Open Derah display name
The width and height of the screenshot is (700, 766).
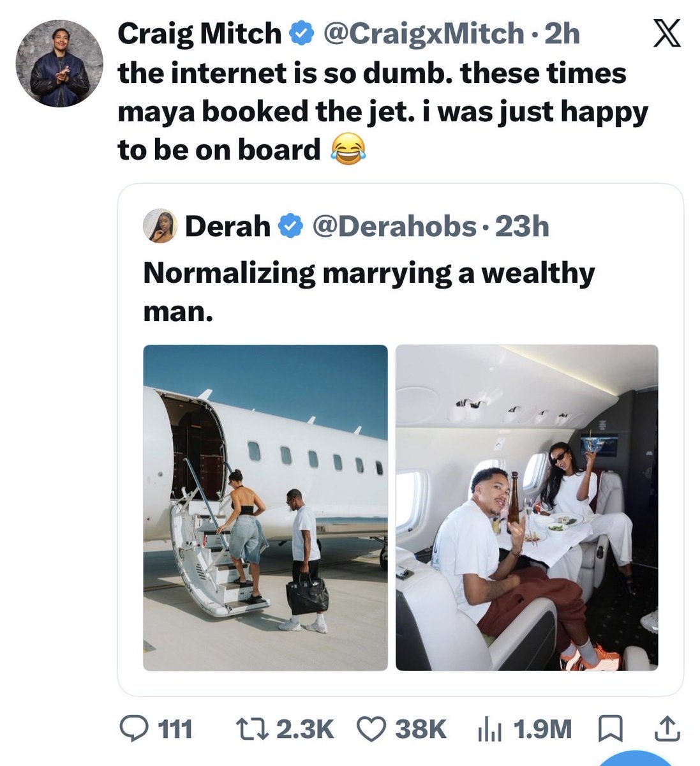228,226
